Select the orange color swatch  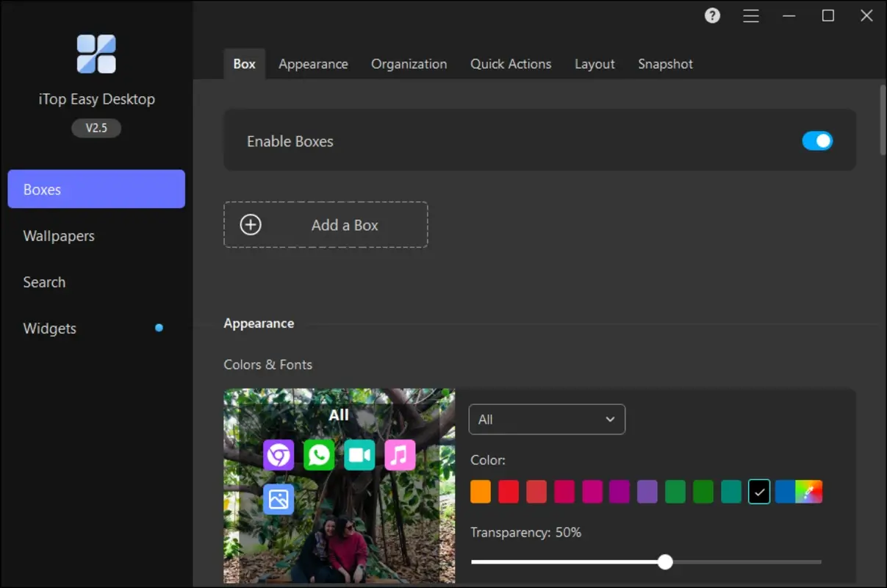[480, 491]
